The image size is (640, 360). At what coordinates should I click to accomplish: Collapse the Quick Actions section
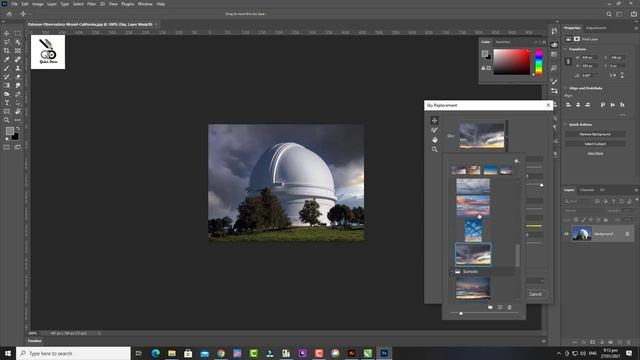point(565,124)
